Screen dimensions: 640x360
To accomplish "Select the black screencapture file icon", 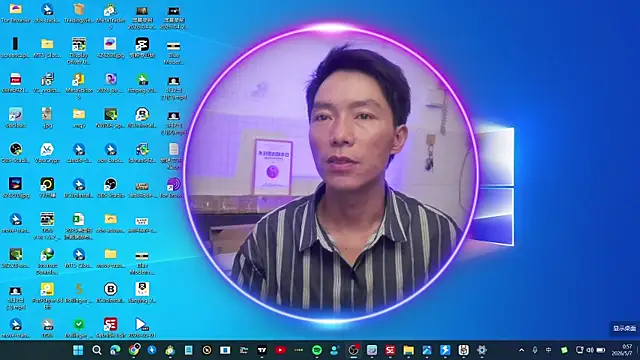I will [x=16, y=48].
